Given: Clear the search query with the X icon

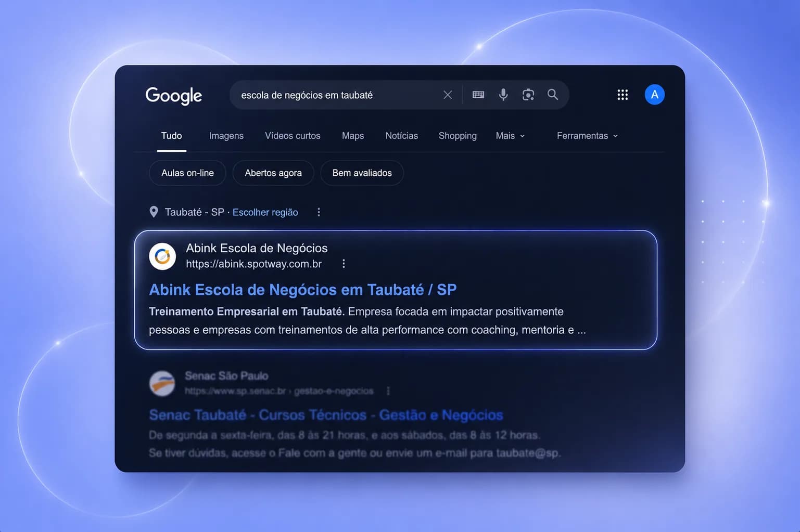Looking at the screenshot, I should [448, 95].
